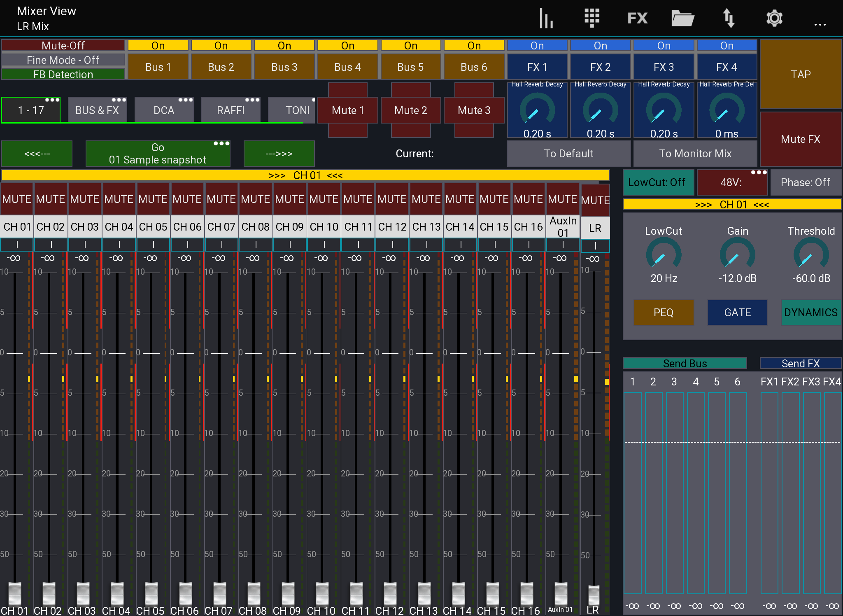Click the CH 01 fader handle
Screen dimensions: 843x616
tap(15, 593)
